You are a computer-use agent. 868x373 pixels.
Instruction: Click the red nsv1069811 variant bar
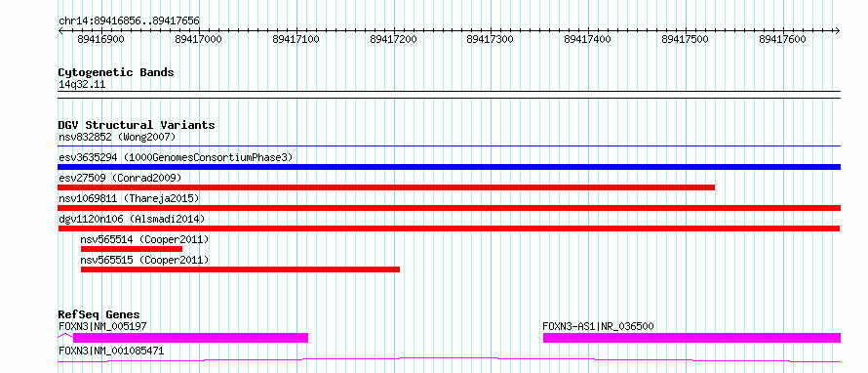point(450,208)
